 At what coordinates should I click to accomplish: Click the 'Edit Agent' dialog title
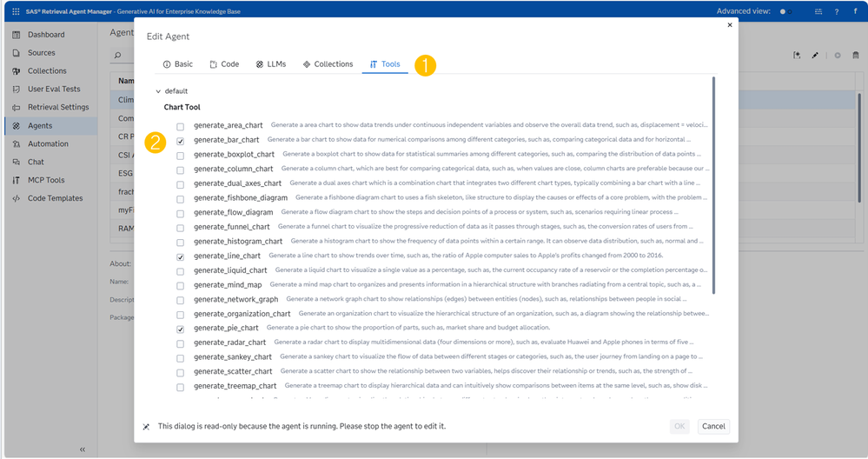168,37
